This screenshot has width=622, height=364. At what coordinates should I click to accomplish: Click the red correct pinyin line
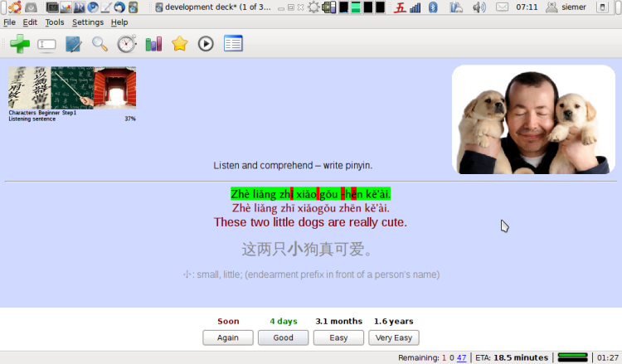[311, 208]
